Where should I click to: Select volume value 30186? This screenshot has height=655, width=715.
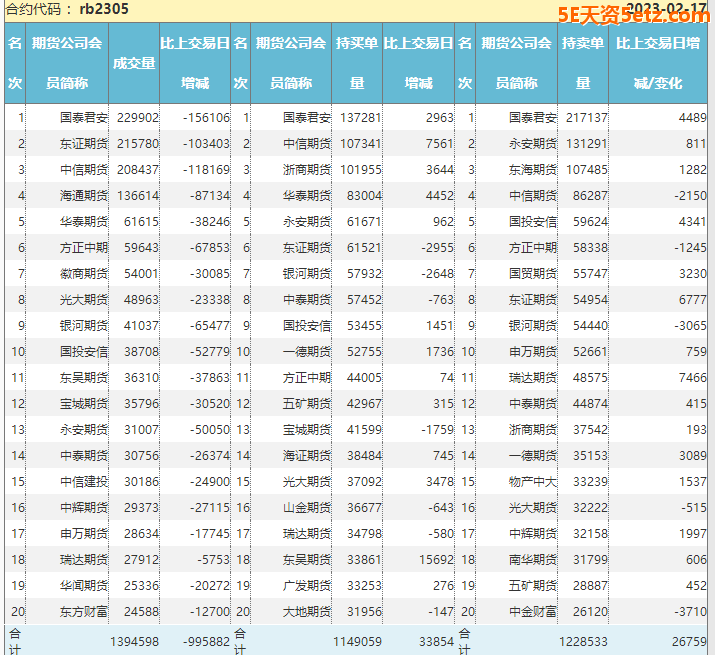141,482
